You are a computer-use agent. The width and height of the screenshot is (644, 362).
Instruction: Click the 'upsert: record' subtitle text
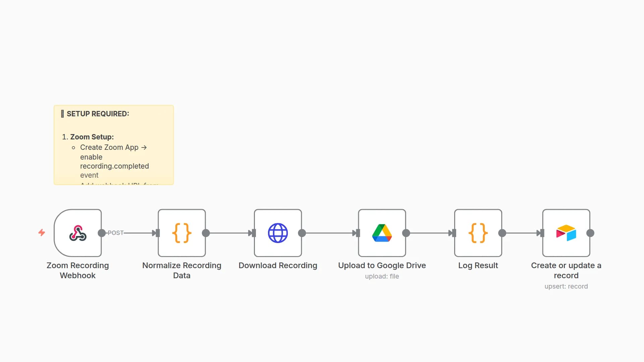pyautogui.click(x=566, y=286)
